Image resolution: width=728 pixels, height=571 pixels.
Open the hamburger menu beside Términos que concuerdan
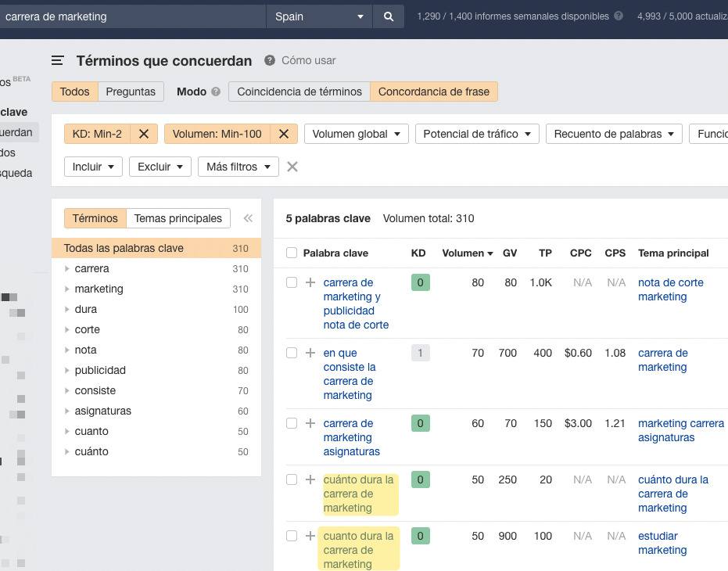click(58, 61)
